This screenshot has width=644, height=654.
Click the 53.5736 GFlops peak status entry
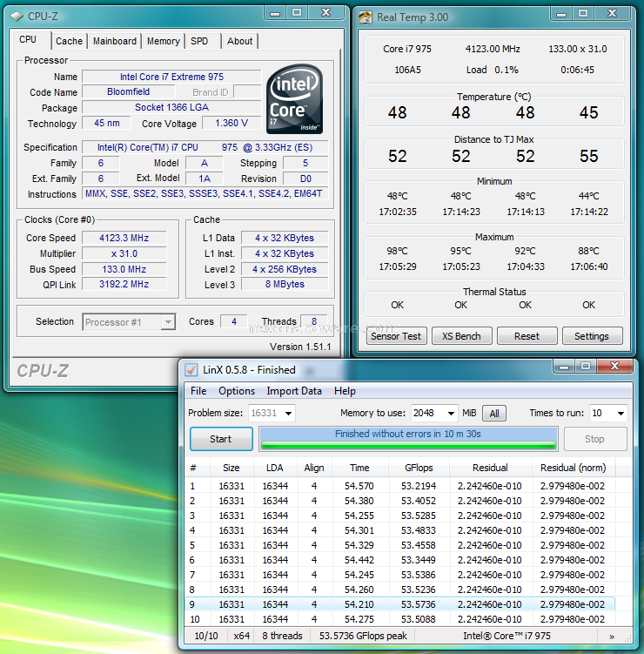pos(363,636)
